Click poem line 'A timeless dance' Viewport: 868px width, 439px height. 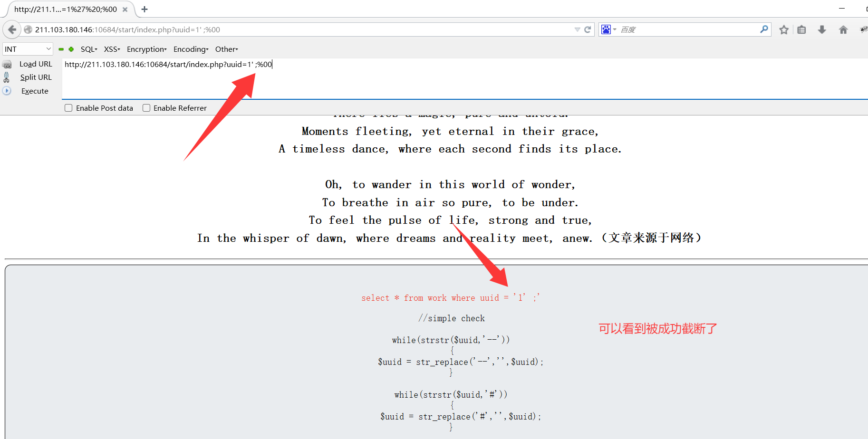pyautogui.click(x=450, y=149)
